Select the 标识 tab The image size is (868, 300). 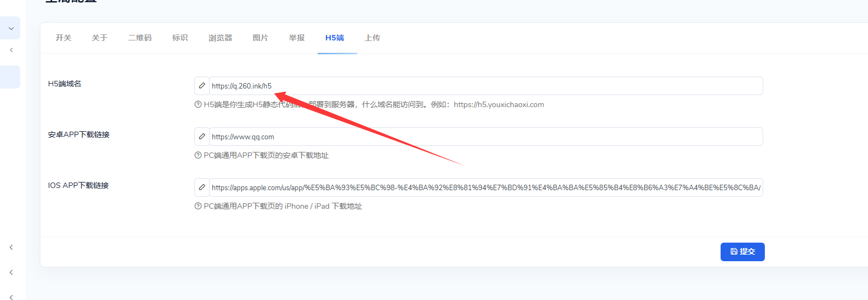click(180, 38)
